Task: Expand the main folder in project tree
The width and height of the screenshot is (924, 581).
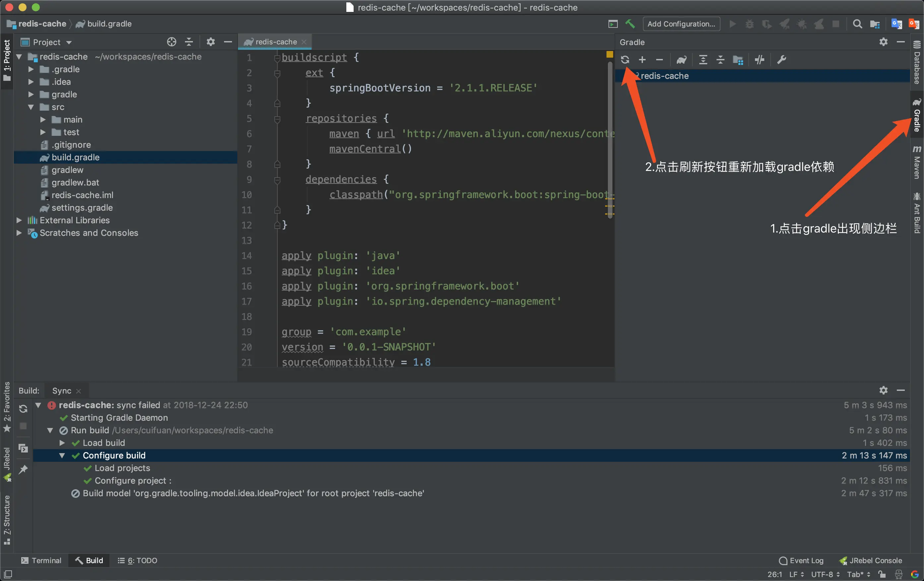Action: (43, 120)
